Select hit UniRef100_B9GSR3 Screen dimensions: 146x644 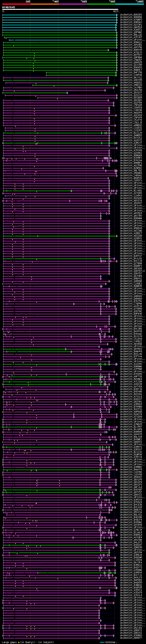[x=131, y=15]
